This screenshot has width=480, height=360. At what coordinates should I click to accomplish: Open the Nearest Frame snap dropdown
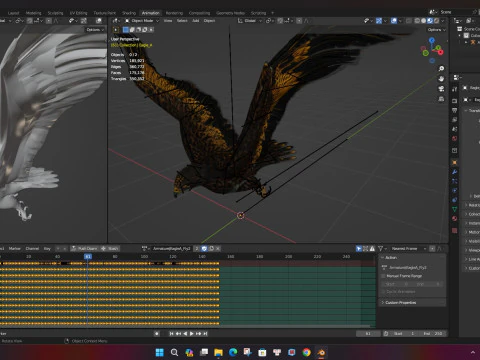408,249
